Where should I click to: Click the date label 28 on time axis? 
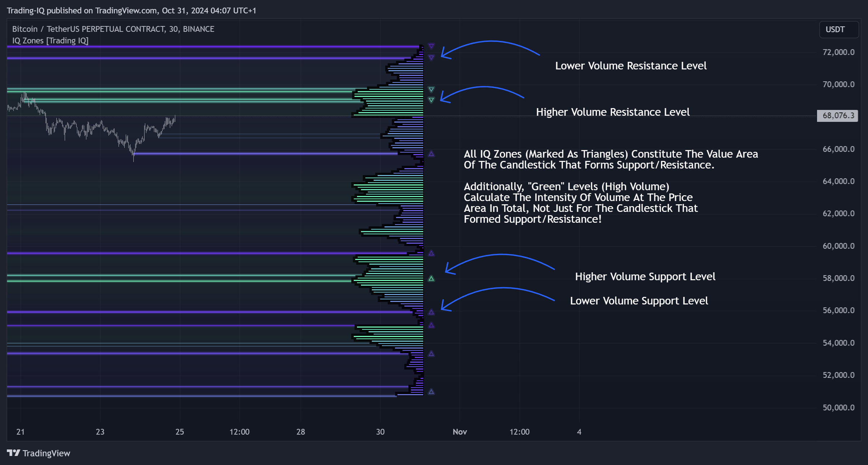click(301, 432)
